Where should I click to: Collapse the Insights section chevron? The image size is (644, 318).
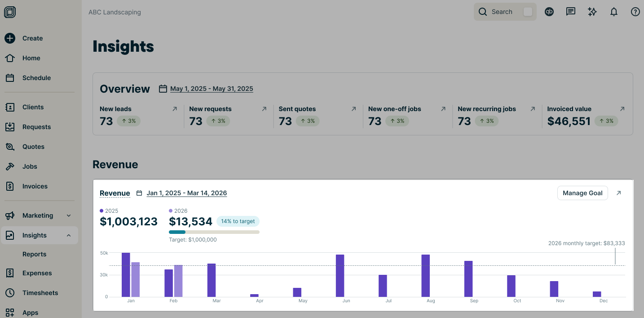[68, 235]
